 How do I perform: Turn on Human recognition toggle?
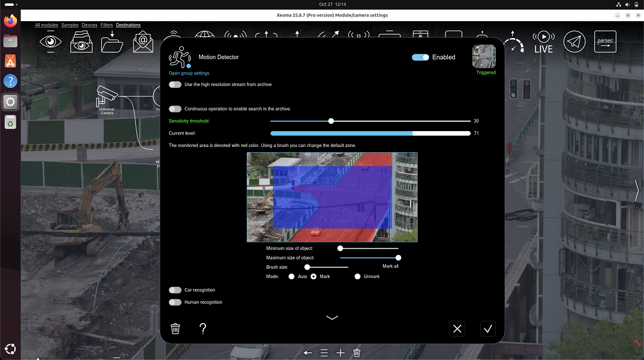[x=175, y=303]
